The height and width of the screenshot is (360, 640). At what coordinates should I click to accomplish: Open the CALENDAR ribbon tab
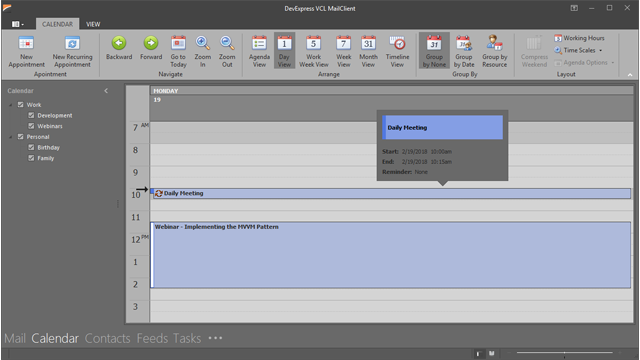point(58,24)
